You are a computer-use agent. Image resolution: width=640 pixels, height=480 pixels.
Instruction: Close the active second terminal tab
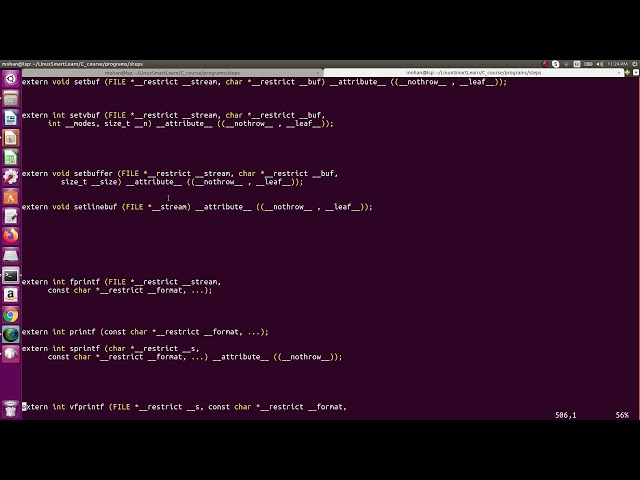619,73
